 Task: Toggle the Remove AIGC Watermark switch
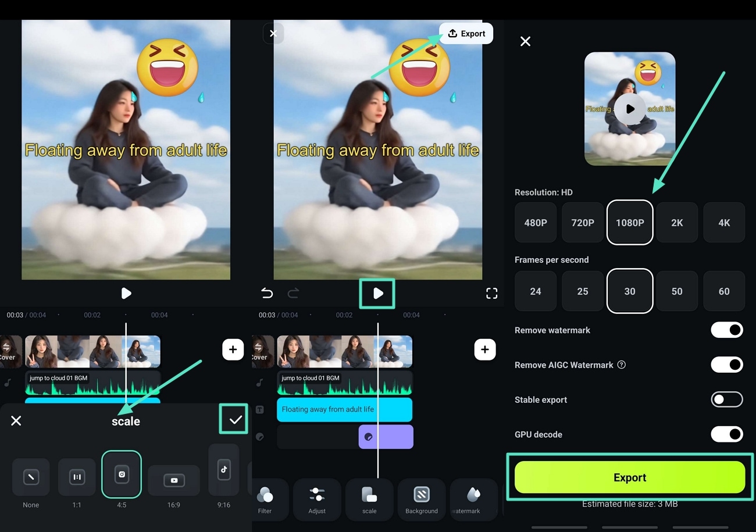[727, 365]
